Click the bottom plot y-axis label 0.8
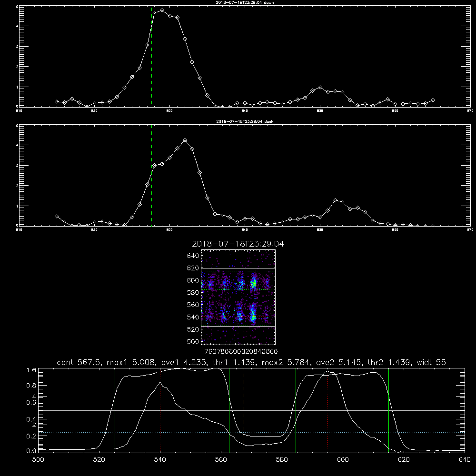This screenshot has width=476, height=476. [31, 386]
